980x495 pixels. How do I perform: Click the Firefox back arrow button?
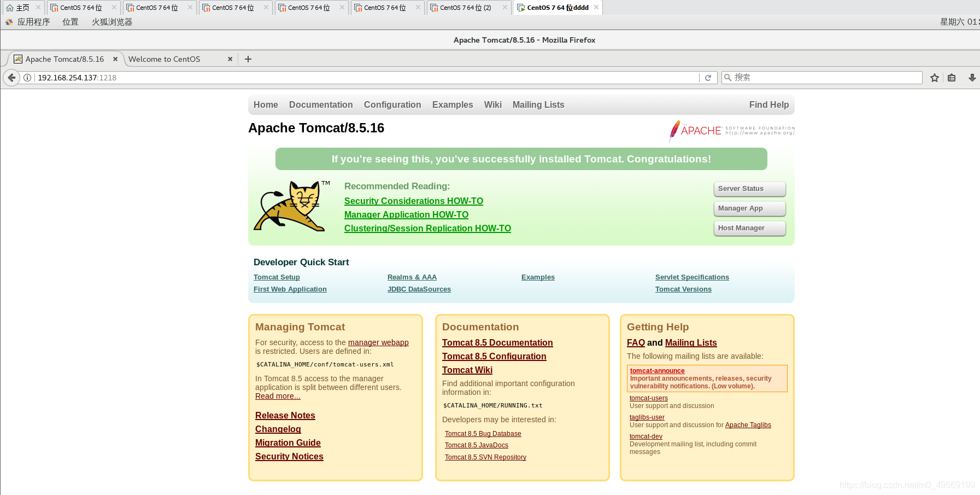point(11,78)
